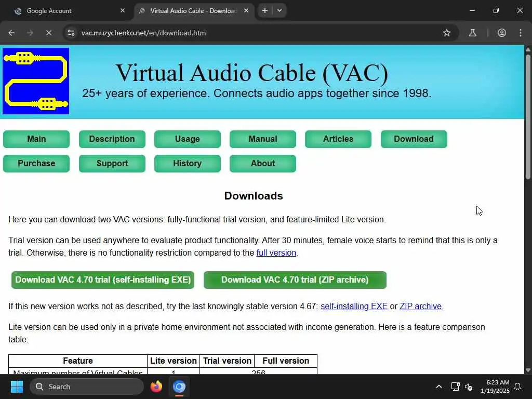
Task: Open the About page
Action: [262, 164]
